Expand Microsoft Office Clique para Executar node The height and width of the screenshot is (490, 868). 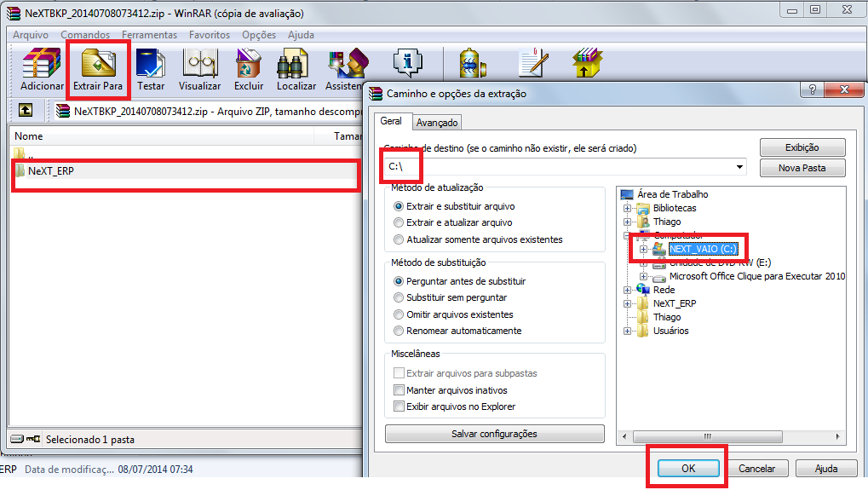643,276
